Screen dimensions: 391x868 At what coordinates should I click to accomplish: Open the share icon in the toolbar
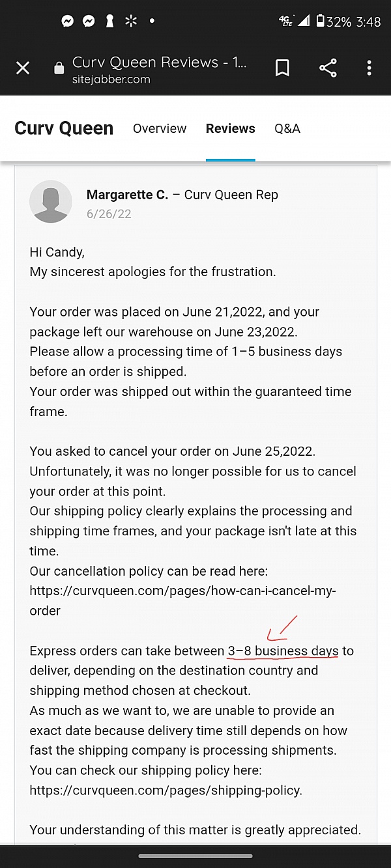click(328, 68)
